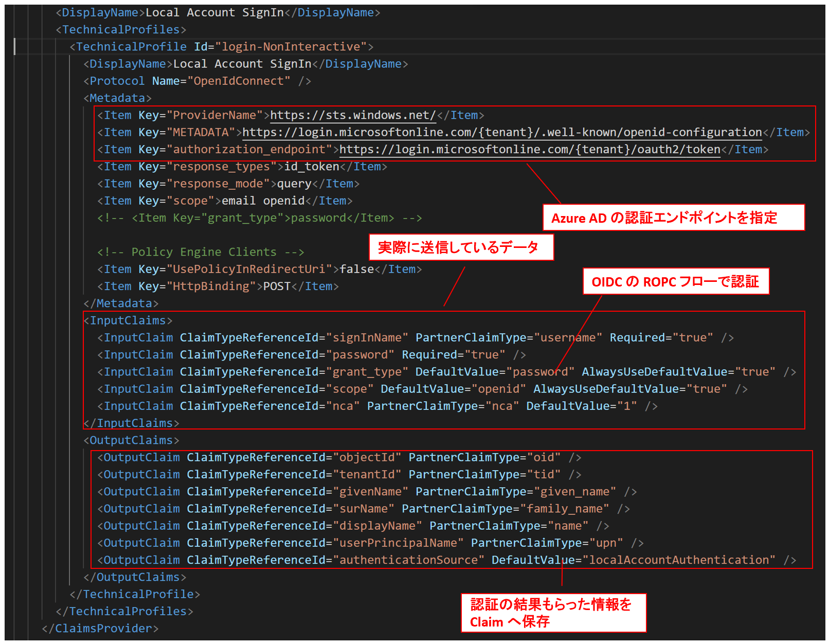
Task: Click the "grant_type" ClaimTypeReferenceId value
Action: coord(367,372)
